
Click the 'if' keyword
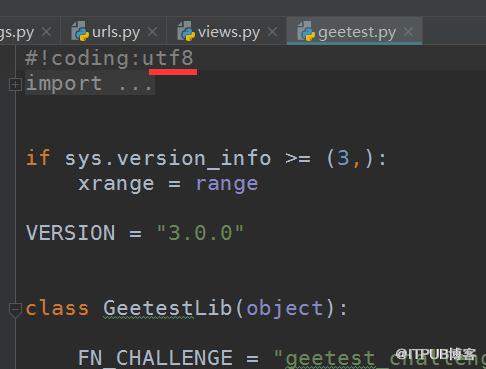click(38, 158)
